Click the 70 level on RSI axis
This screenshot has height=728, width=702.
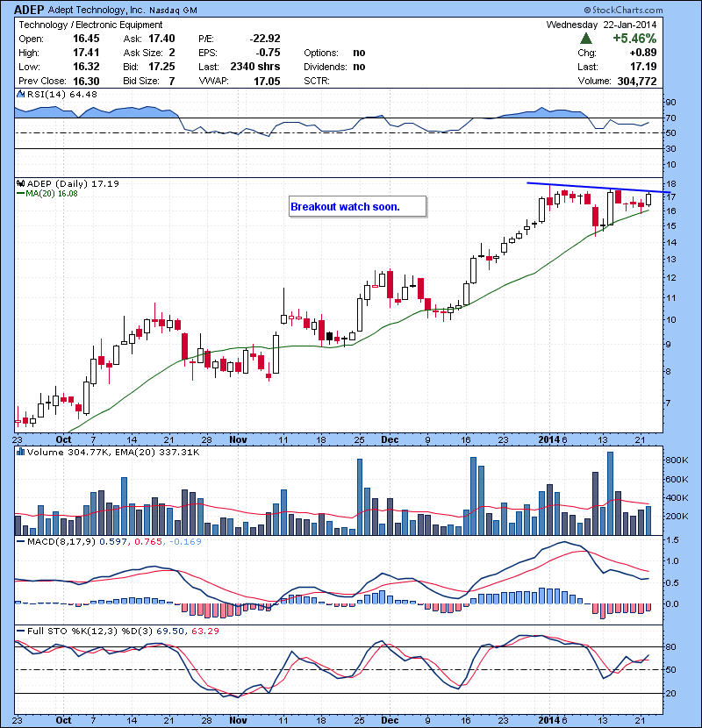671,118
